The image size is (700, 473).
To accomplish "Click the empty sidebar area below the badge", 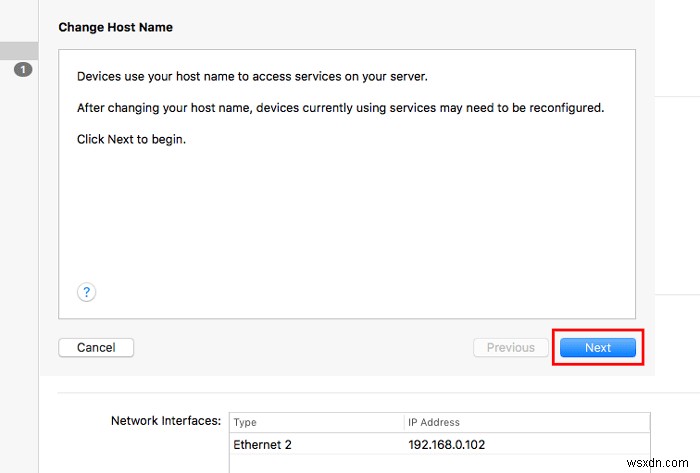I will point(19,250).
